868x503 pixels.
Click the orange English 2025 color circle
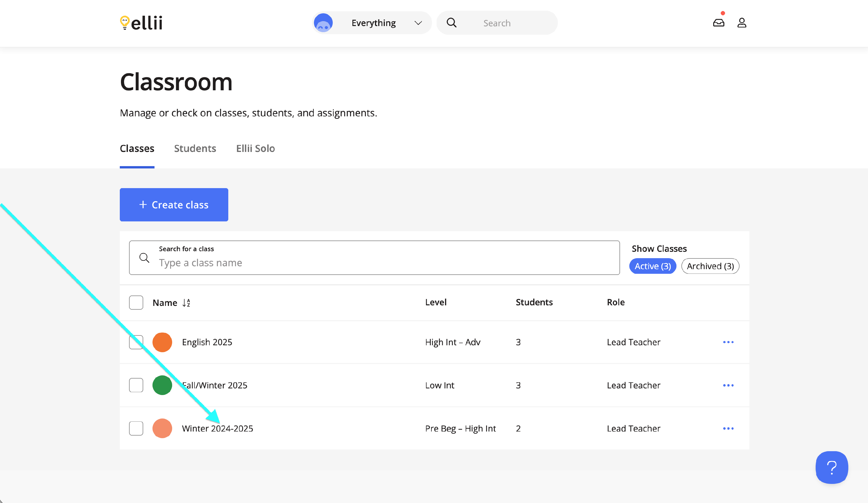tap(162, 342)
